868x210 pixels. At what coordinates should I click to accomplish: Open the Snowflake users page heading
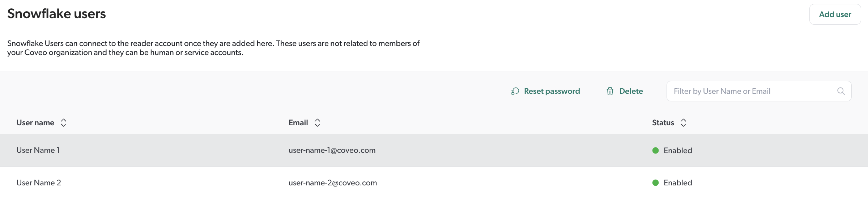pyautogui.click(x=57, y=14)
